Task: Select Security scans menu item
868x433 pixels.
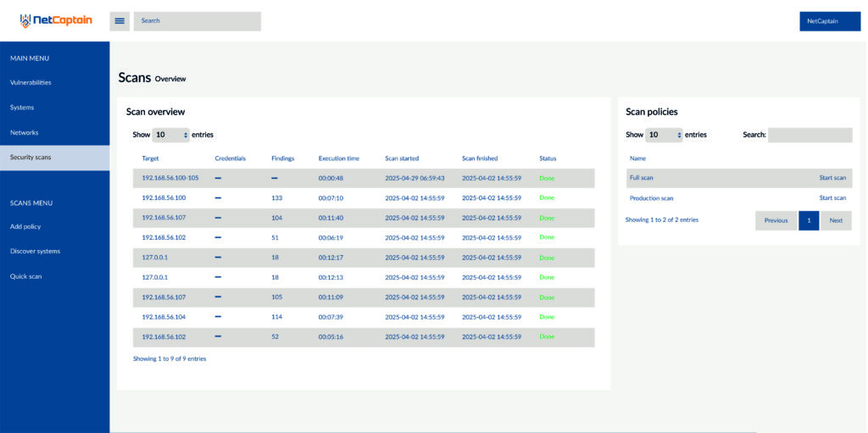Action: pos(55,158)
